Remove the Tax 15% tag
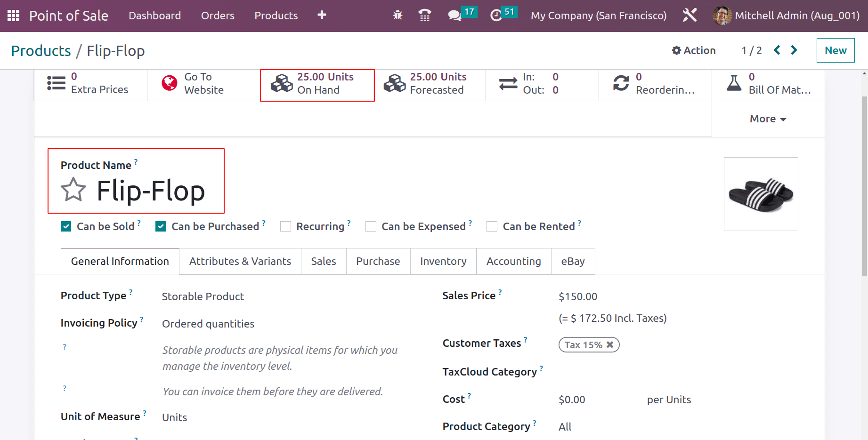Image resolution: width=868 pixels, height=440 pixels. coord(610,344)
